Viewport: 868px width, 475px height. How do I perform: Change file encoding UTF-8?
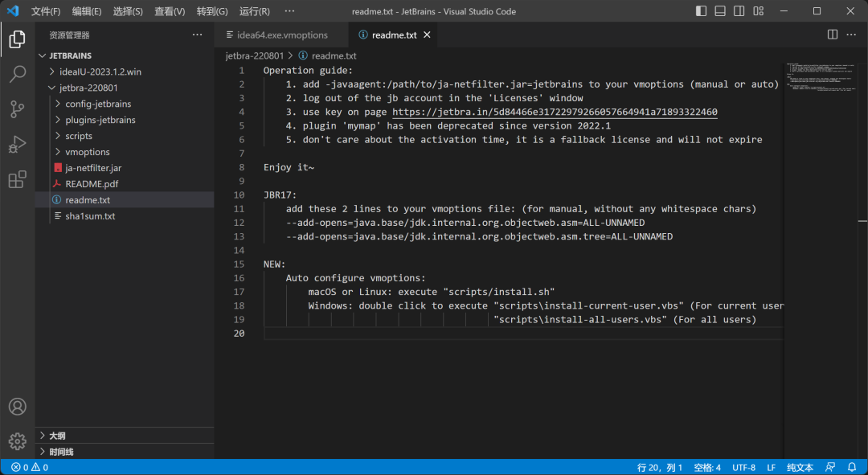click(x=743, y=467)
